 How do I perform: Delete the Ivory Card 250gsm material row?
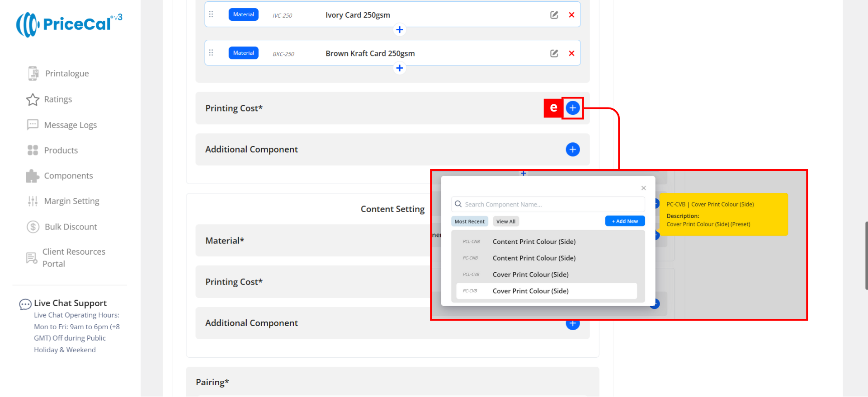point(571,15)
